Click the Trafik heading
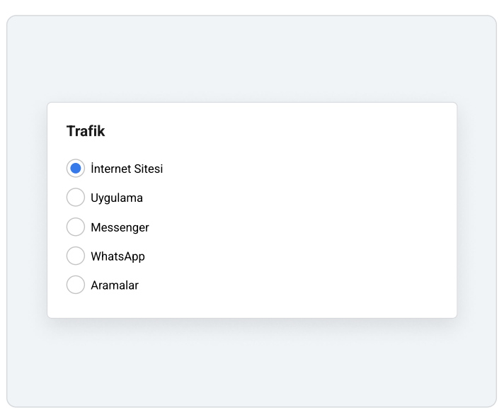 point(86,131)
